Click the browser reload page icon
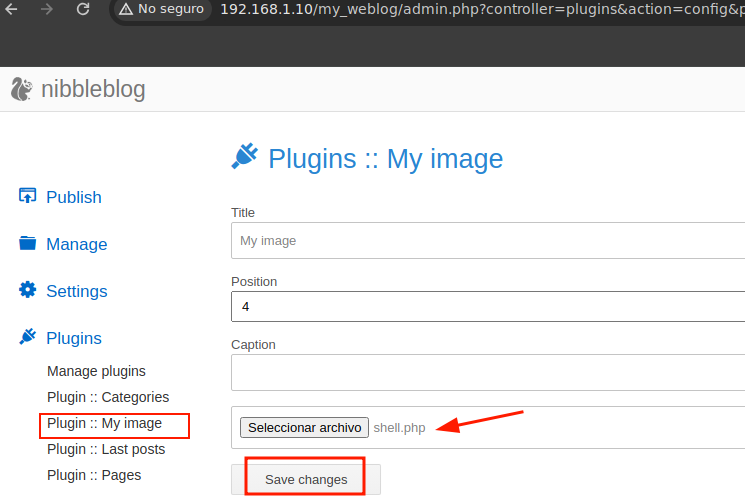This screenshot has height=498, width=745. pos(83,9)
